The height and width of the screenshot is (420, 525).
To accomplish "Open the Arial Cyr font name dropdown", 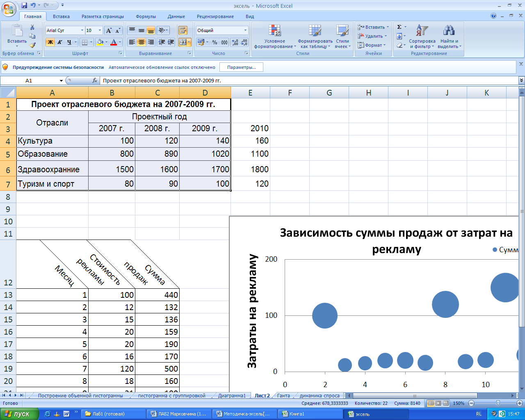I will point(82,30).
